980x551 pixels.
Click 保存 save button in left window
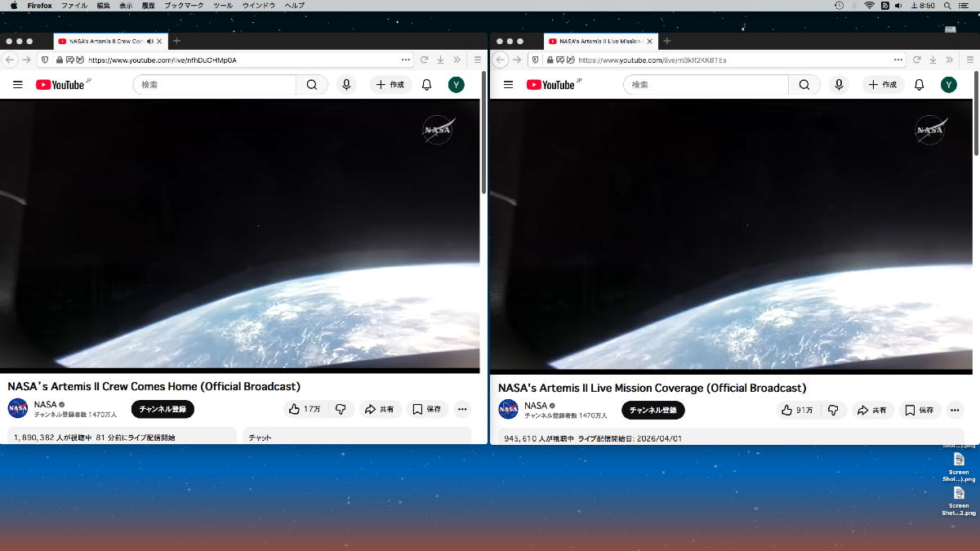427,409
